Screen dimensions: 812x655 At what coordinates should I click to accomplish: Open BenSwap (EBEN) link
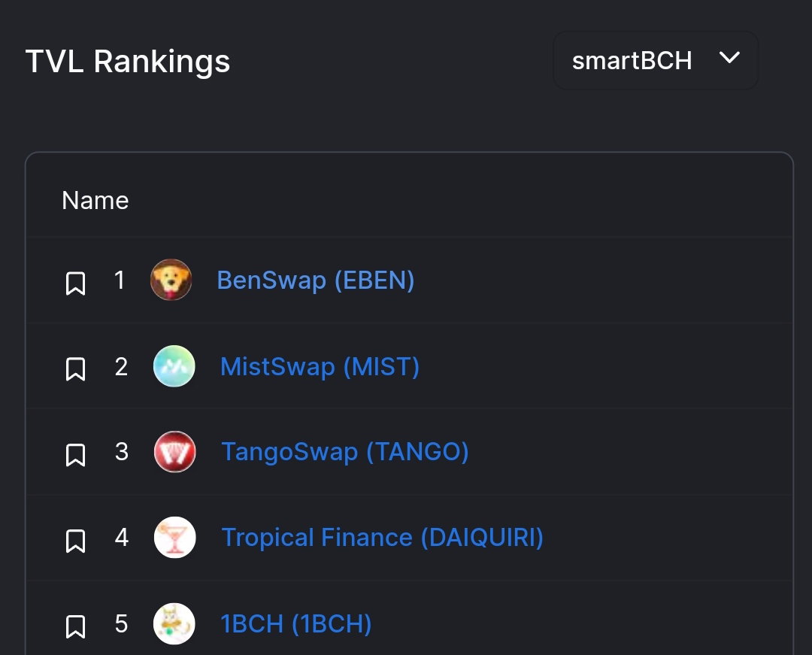click(x=315, y=280)
